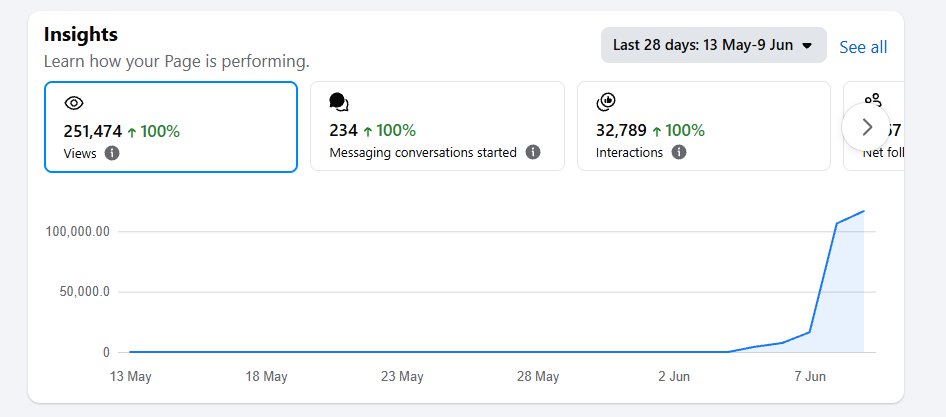Click the chart peak near 9 Jun
Image resolution: width=946 pixels, height=417 pixels.
(864, 211)
